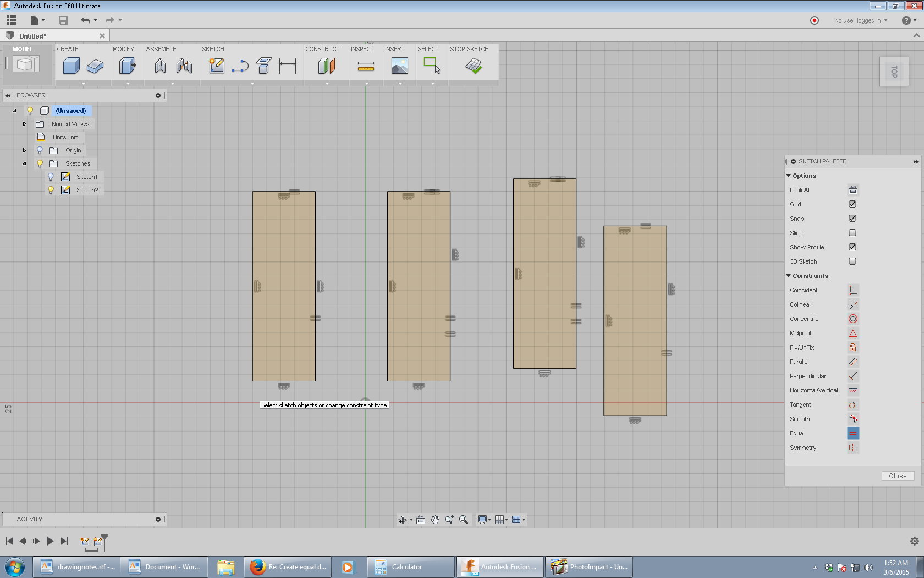This screenshot has width=924, height=578.
Task: Toggle the Grid checkbox off
Action: coord(853,204)
